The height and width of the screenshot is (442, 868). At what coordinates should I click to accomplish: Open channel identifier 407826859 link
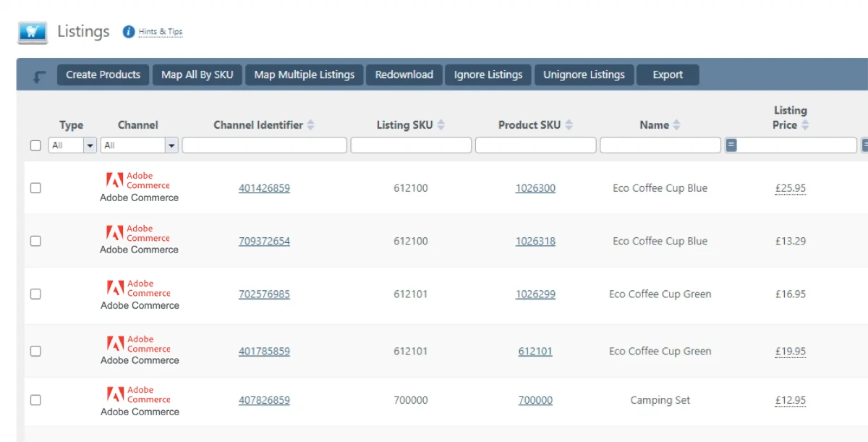pyautogui.click(x=264, y=400)
